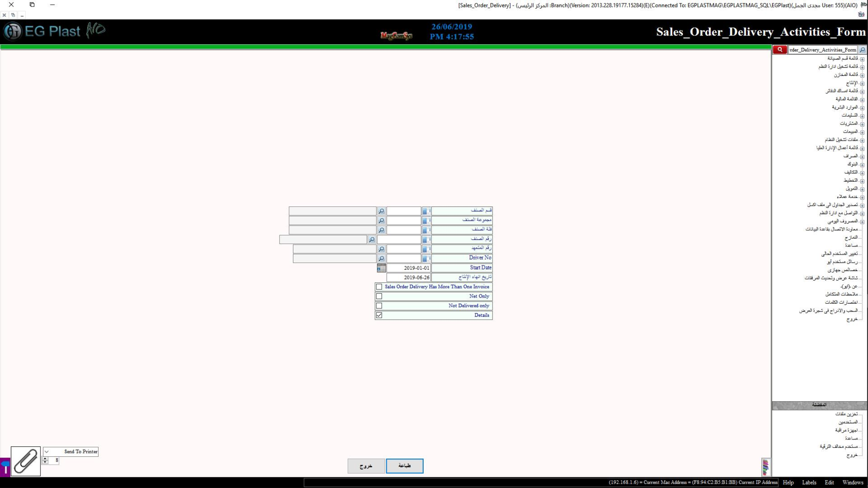This screenshot has width=868, height=488.
Task: Click the icon at top-right below title bar
Action: click(x=861, y=15)
